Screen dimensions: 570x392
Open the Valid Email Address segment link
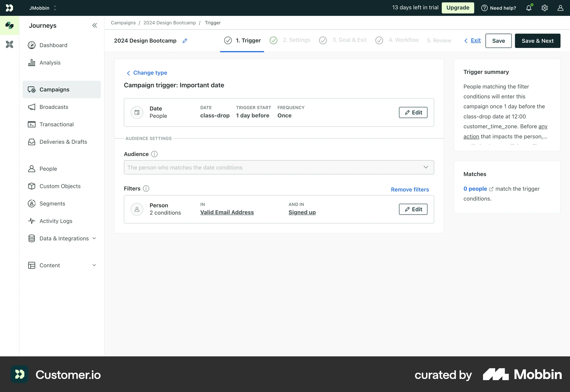coord(227,212)
